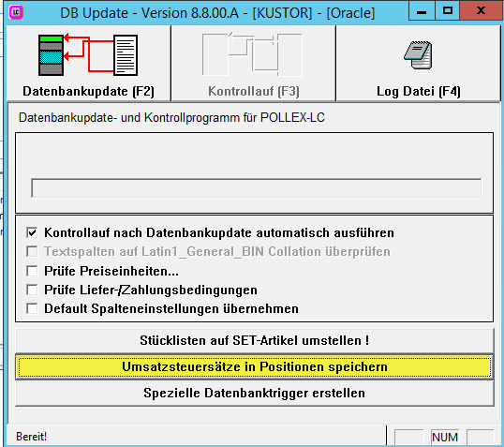Enable Prüfe Preiseinheiten checkbox

[x=32, y=271]
